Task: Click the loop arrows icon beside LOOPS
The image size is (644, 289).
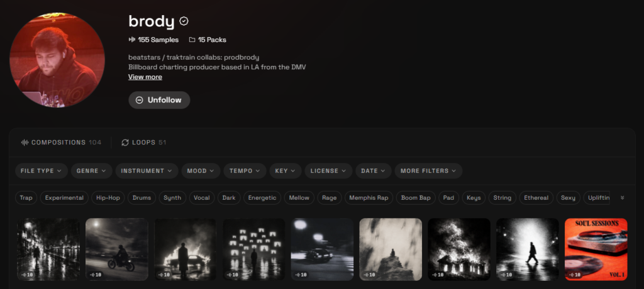Action: (x=125, y=143)
